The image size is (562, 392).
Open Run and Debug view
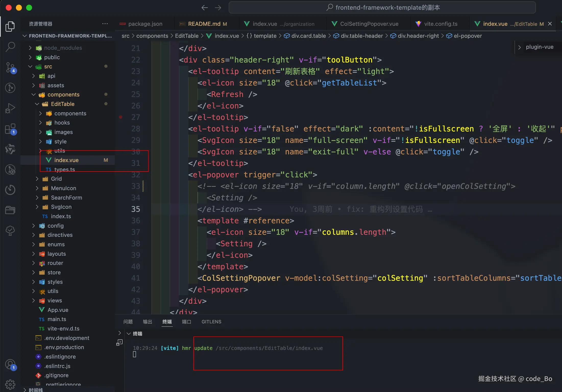coord(10,108)
